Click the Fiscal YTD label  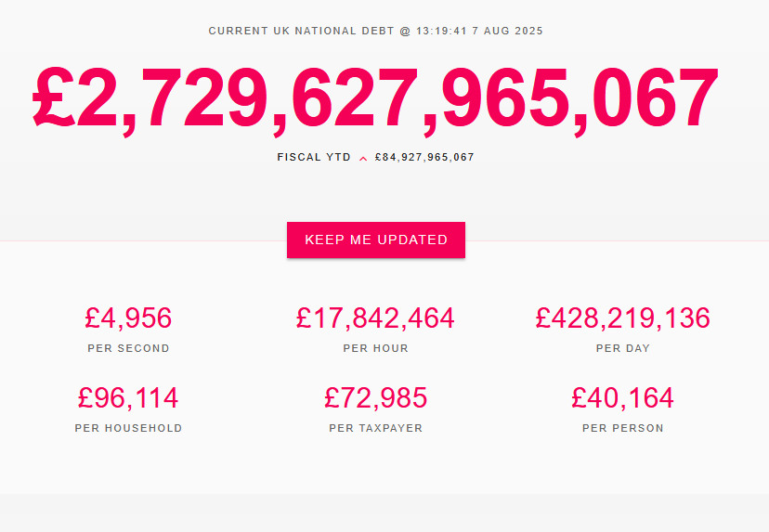coord(314,158)
